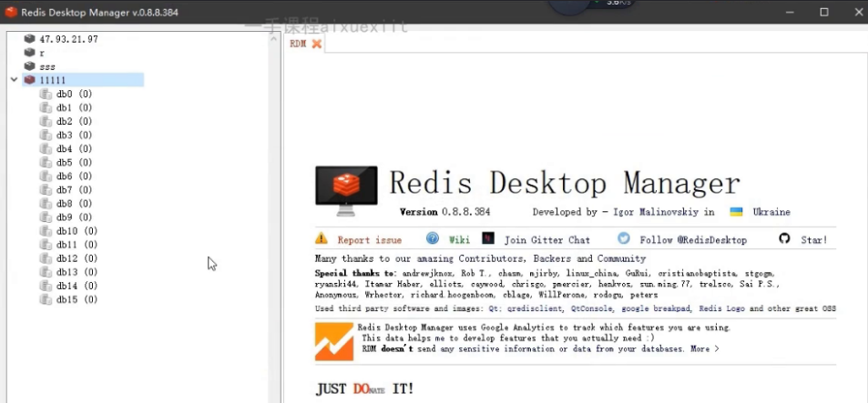Click the database icon beside db10
868x403 pixels.
tap(46, 230)
